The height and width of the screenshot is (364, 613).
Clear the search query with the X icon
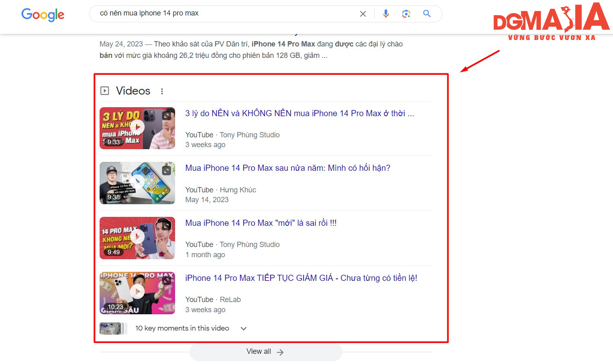[x=363, y=14]
